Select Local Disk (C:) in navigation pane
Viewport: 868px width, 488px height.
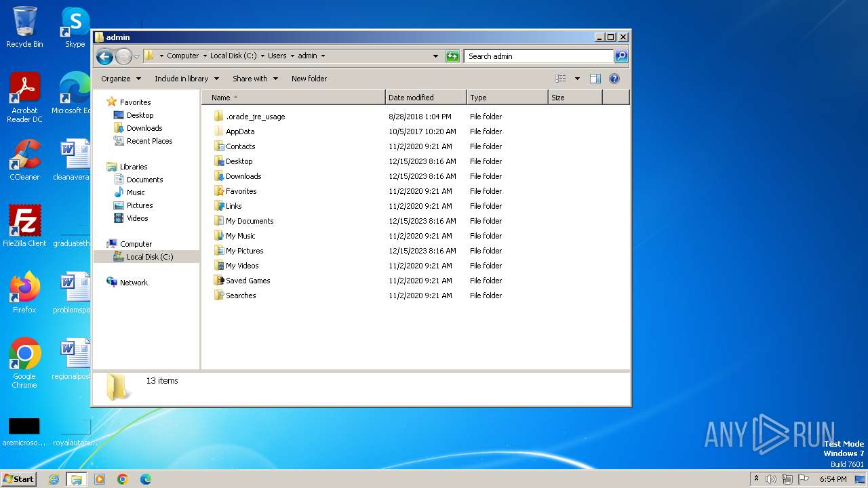click(x=149, y=257)
